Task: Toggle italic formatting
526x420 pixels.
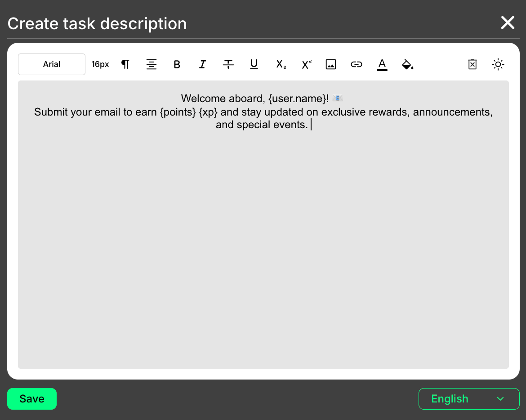Action: click(203, 64)
